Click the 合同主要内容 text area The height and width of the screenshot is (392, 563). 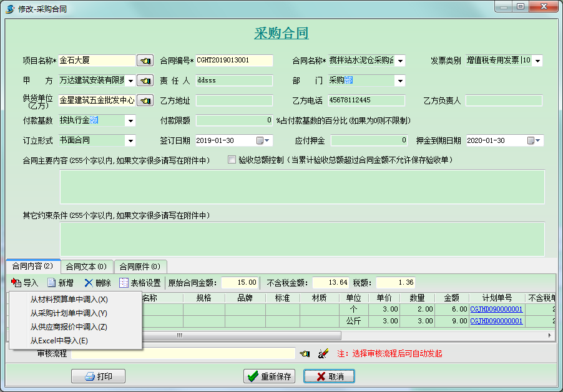click(302, 187)
